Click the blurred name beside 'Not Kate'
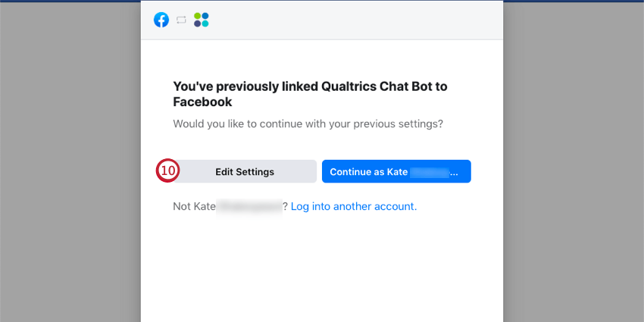The width and height of the screenshot is (644, 322). (249, 206)
